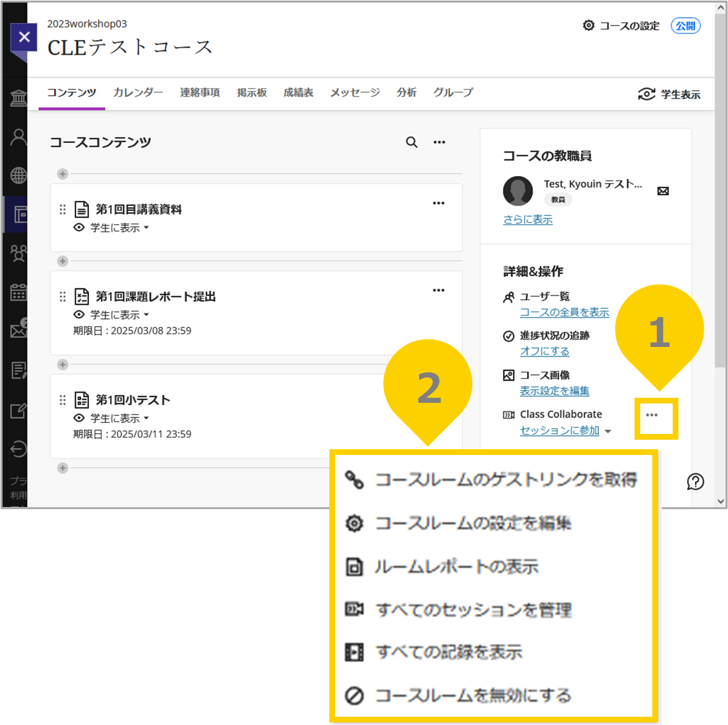The width and height of the screenshot is (728, 725).
Task: Open grades icon in left sidebar
Action: click(18, 370)
